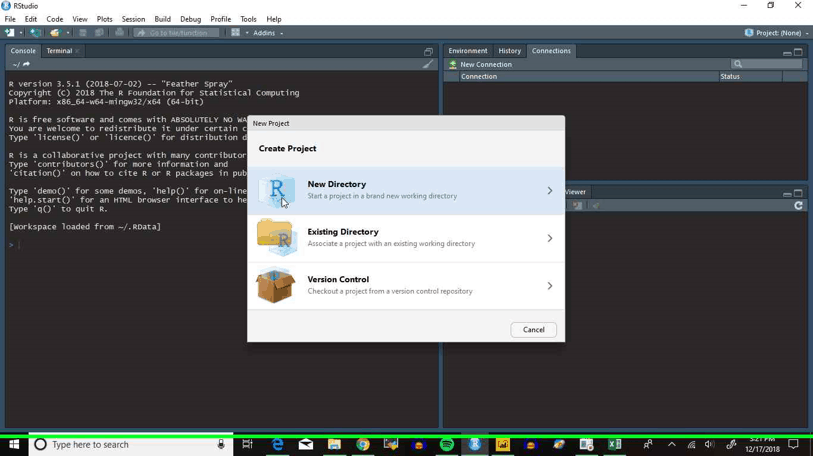Open Spotify from the taskbar
Screen dimensions: 815x456
point(446,445)
